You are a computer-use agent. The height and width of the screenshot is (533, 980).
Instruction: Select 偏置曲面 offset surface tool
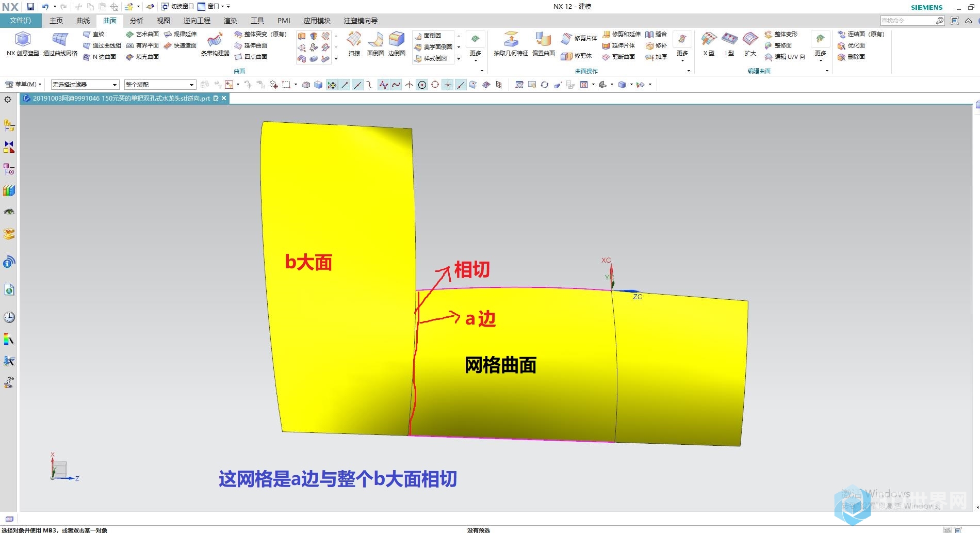pyautogui.click(x=543, y=43)
